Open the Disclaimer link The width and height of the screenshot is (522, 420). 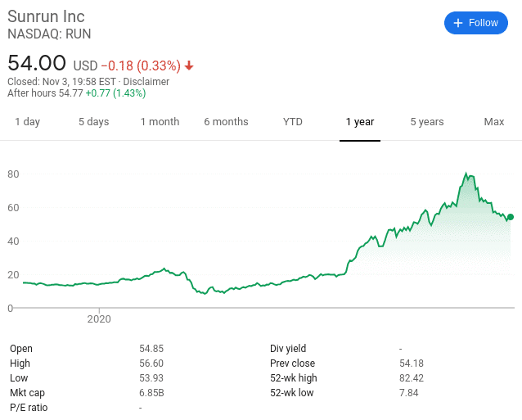pos(146,82)
